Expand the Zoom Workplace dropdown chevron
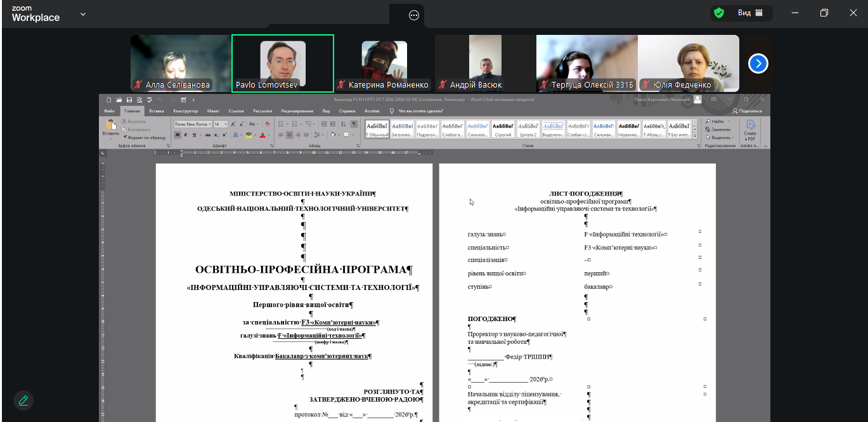 point(82,13)
